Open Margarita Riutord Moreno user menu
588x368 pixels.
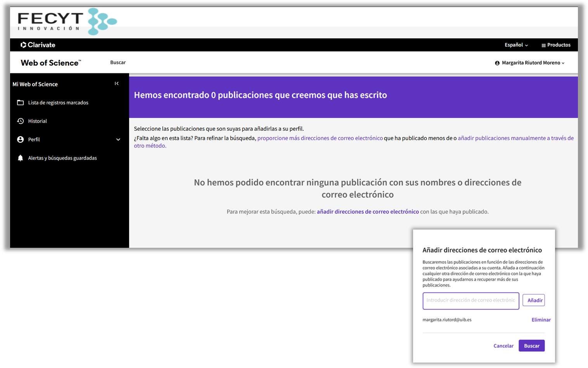tap(530, 63)
